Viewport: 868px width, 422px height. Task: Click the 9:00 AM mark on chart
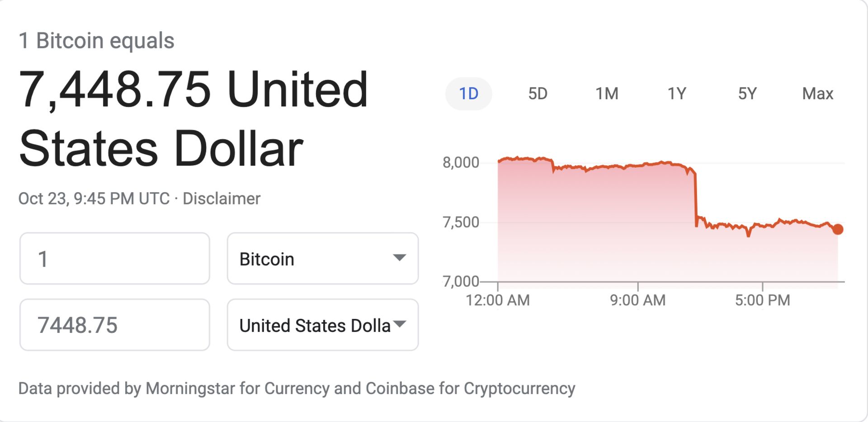(x=638, y=299)
